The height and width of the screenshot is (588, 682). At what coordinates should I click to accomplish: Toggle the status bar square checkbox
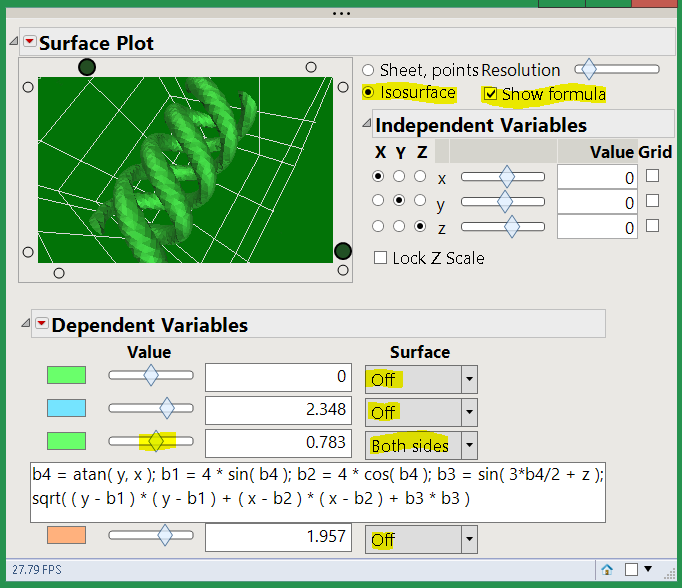coord(631,569)
